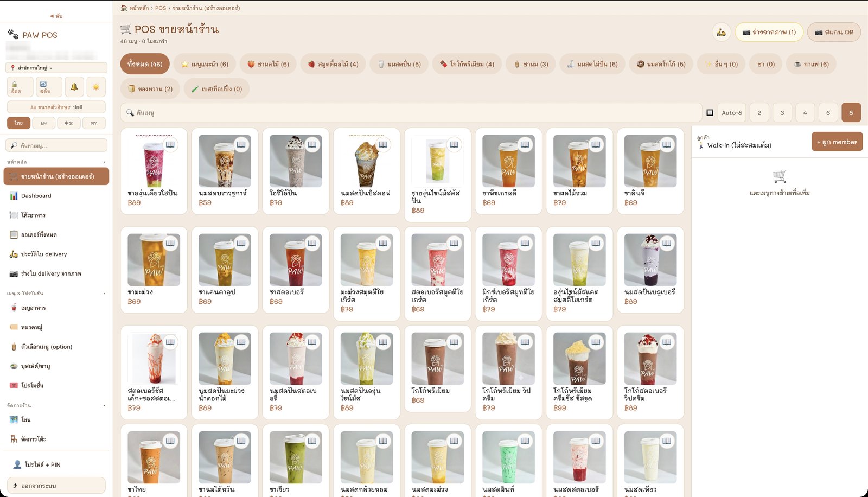
Task: Collapse the เมนู & โปรโมชั่น sidebar section
Action: click(56, 293)
